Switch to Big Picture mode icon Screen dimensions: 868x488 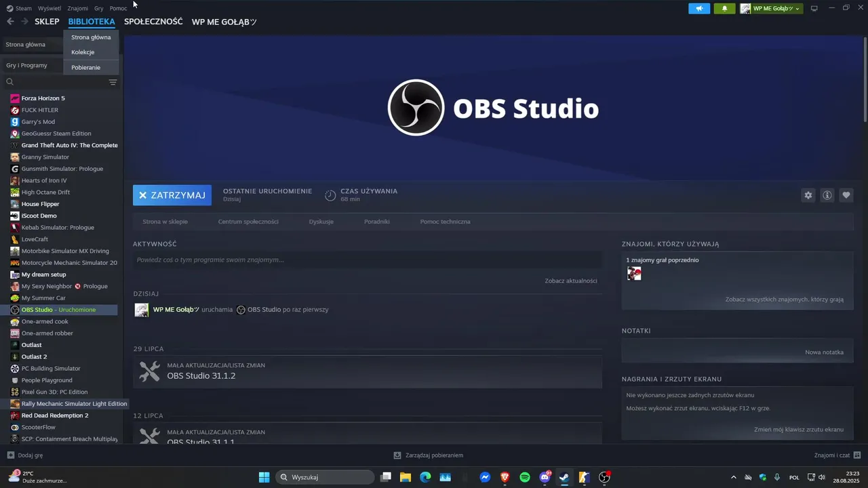[814, 8]
